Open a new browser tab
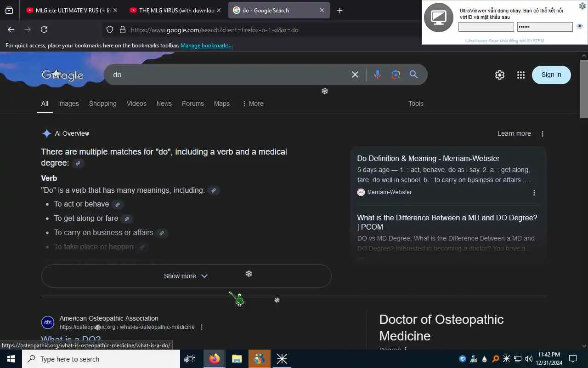 point(339,10)
